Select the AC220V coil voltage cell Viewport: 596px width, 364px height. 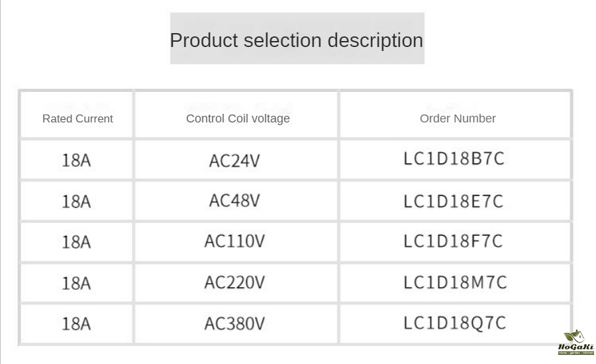click(x=234, y=283)
